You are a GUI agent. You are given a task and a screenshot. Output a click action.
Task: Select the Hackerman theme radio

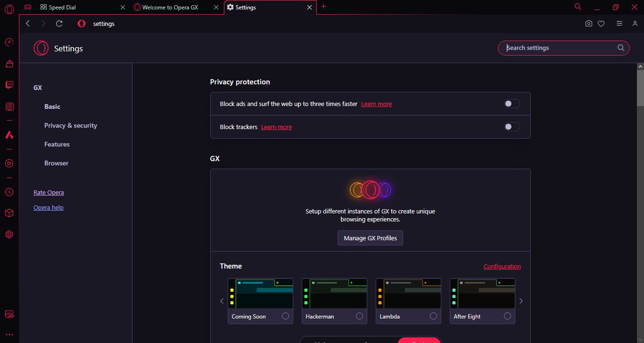pos(359,316)
